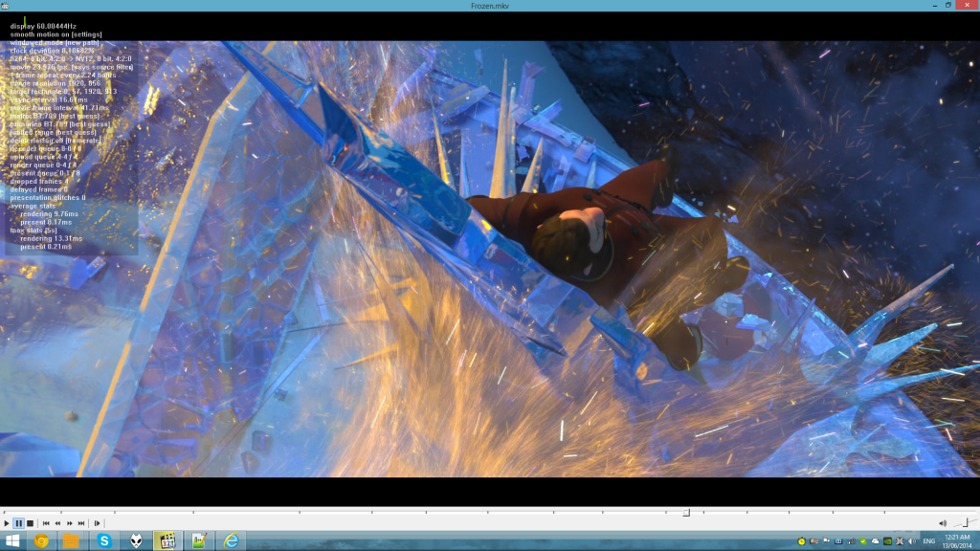Click the 'rendering 13.31ms' max stat
Screen dimensions: 980x551
pyautogui.click(x=52, y=238)
